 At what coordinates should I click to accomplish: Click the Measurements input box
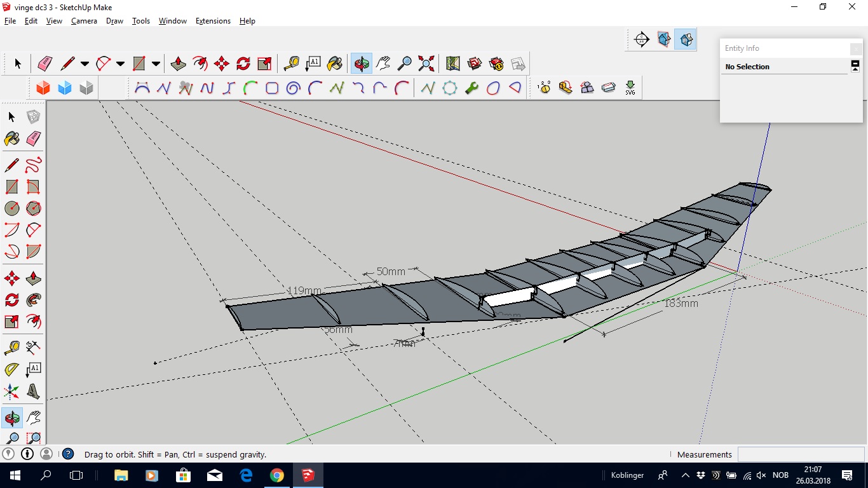pos(801,454)
